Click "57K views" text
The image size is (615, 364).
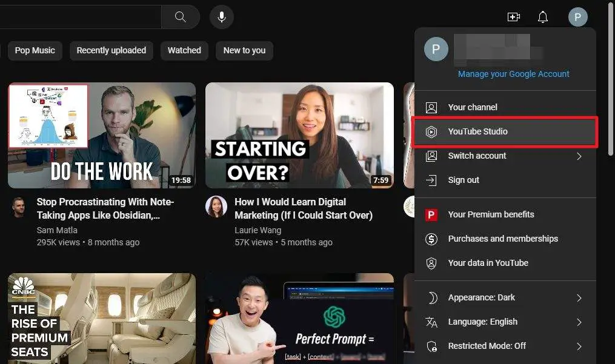pyautogui.click(x=254, y=243)
